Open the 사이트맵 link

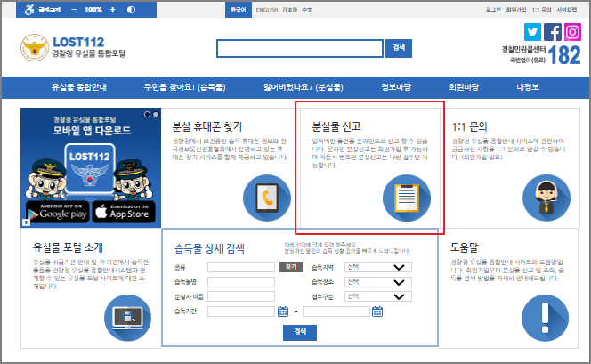(x=567, y=10)
